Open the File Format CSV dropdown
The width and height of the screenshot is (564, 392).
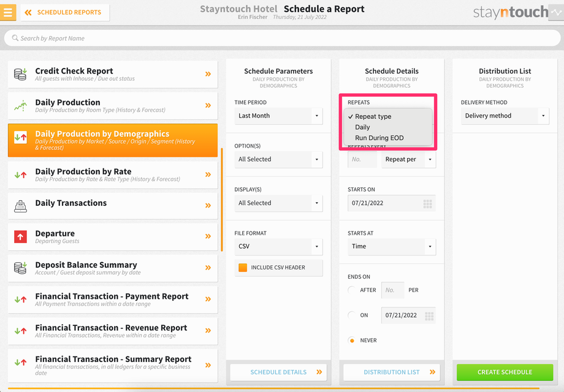tap(278, 246)
